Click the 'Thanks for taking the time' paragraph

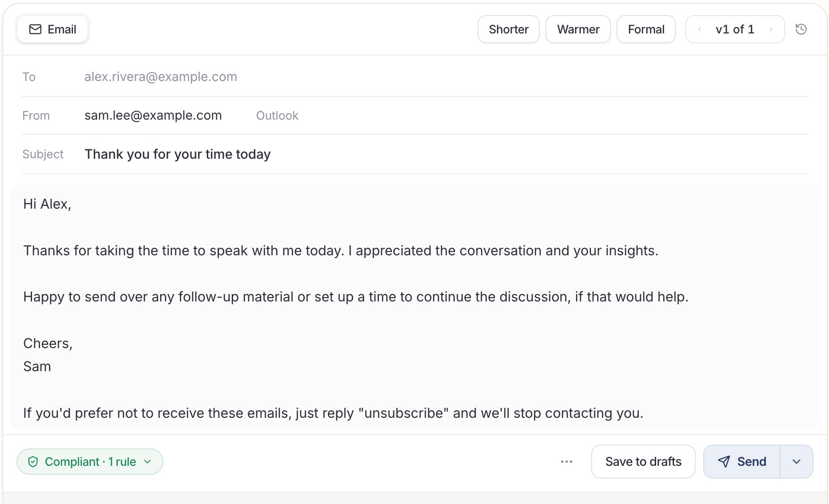pyautogui.click(x=341, y=251)
